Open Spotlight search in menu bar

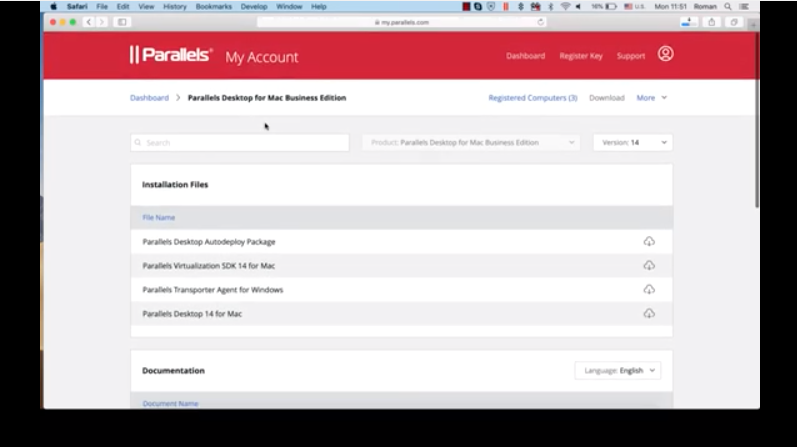728,7
